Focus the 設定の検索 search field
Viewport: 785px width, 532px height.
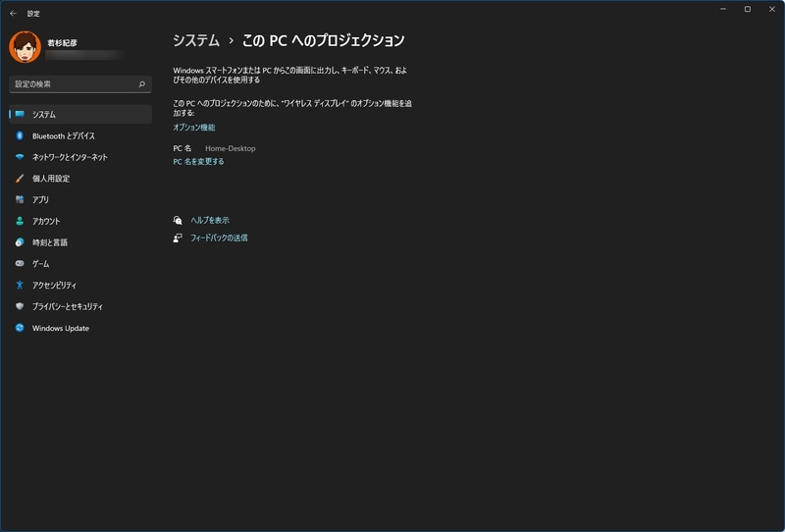(80, 84)
